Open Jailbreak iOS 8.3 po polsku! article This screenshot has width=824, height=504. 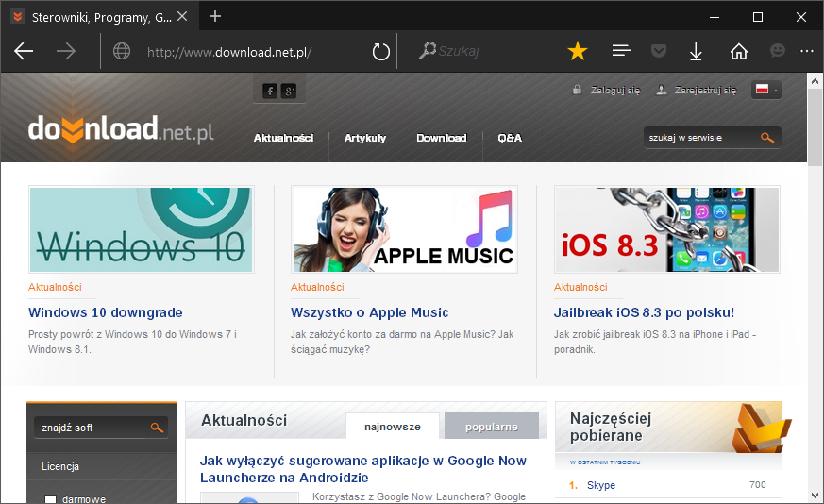pos(644,312)
